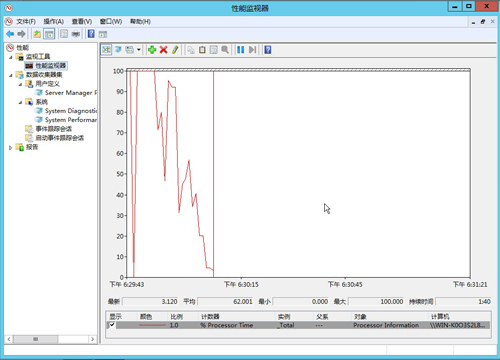Select the 用户定义 tree item
The image size is (500, 360).
(x=47, y=84)
